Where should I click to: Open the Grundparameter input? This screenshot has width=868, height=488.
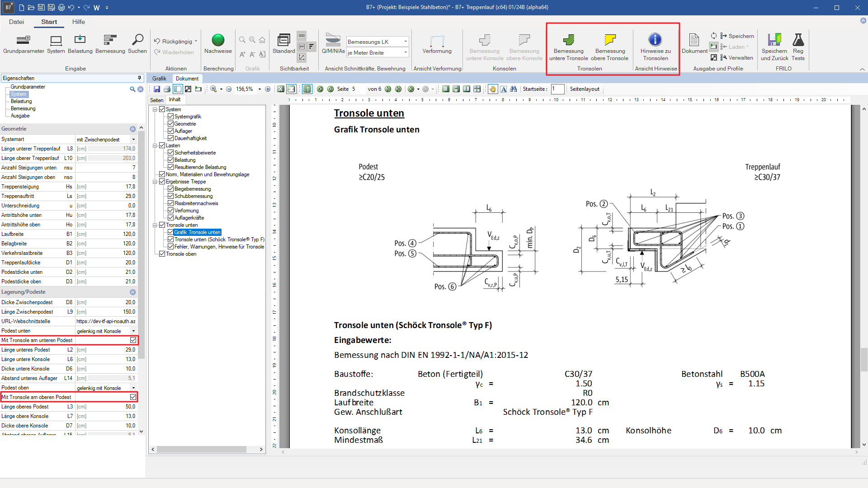(24, 44)
